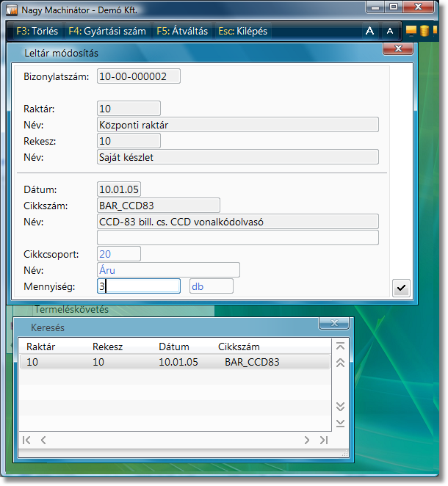Choose Esc: Kilépés to exit
The width and height of the screenshot is (448, 486).
click(x=243, y=31)
